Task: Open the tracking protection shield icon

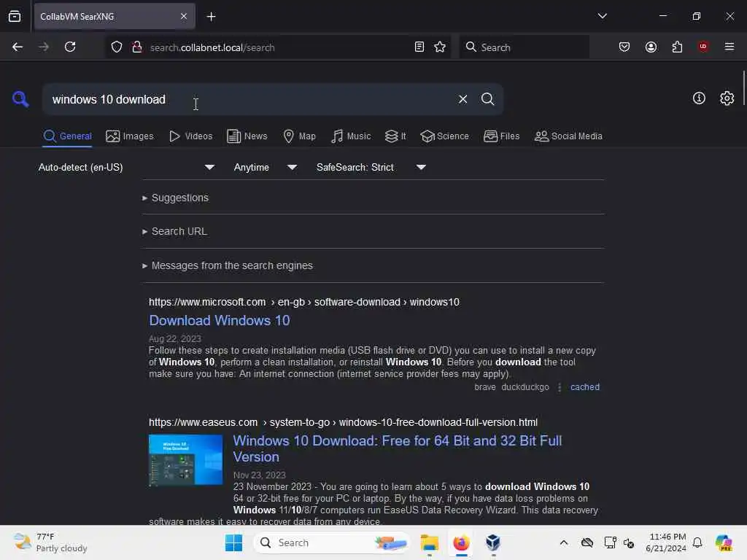Action: pos(117,47)
